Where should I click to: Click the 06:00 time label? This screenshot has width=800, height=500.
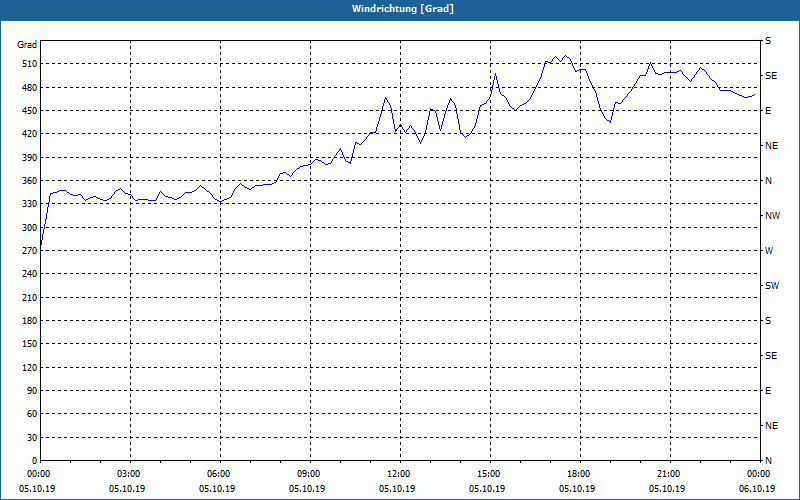click(x=218, y=474)
